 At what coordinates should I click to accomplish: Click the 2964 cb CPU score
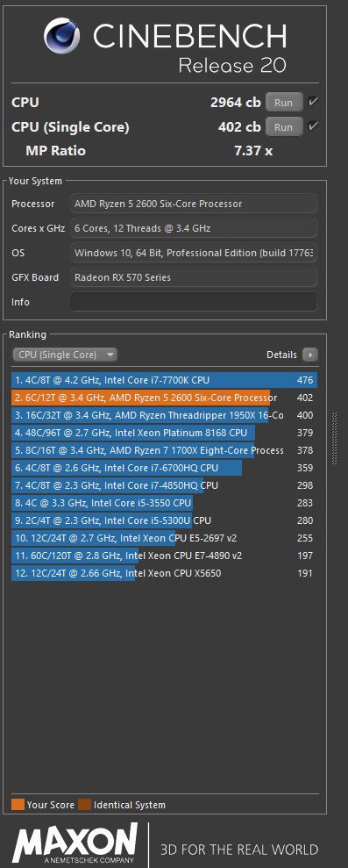click(236, 103)
